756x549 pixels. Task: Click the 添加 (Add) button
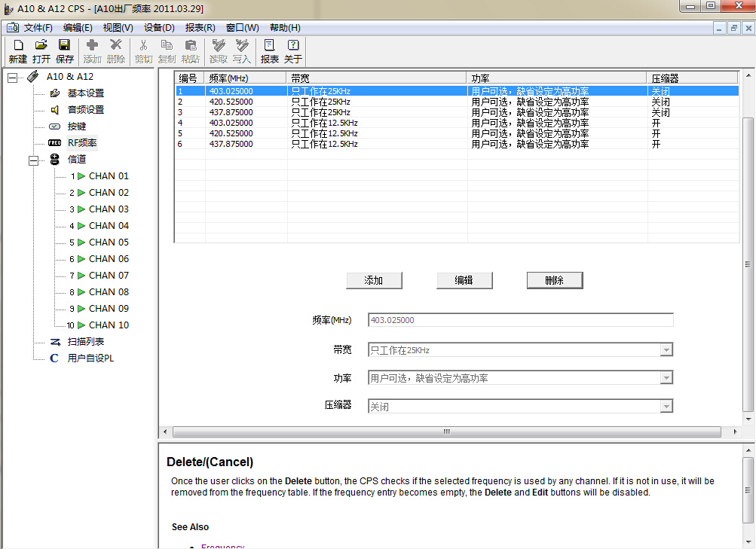click(374, 280)
